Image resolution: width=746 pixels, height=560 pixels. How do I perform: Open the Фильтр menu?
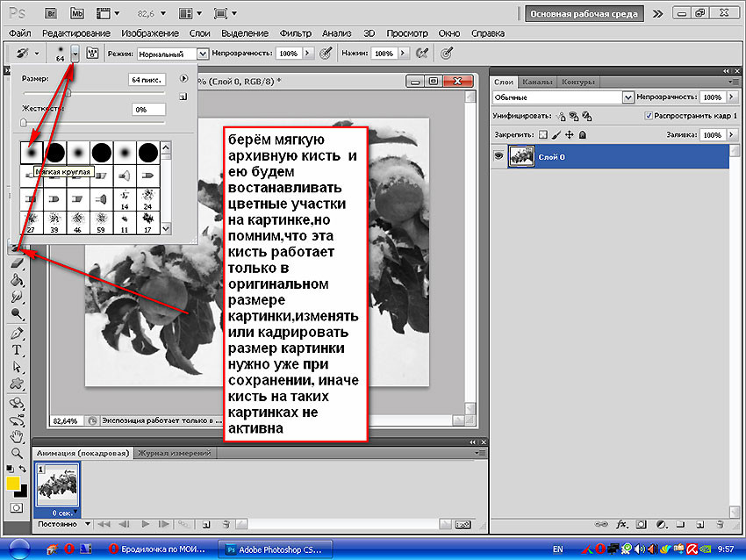[x=295, y=33]
